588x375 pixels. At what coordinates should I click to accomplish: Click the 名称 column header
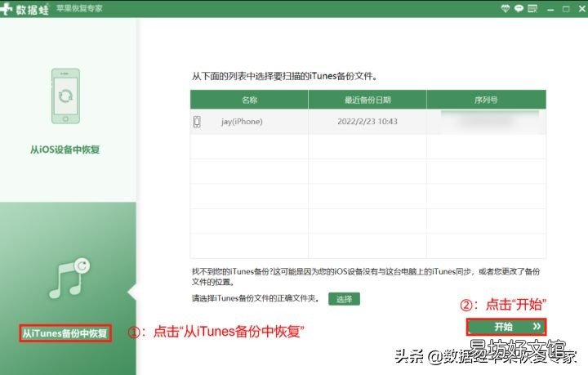[x=249, y=100]
